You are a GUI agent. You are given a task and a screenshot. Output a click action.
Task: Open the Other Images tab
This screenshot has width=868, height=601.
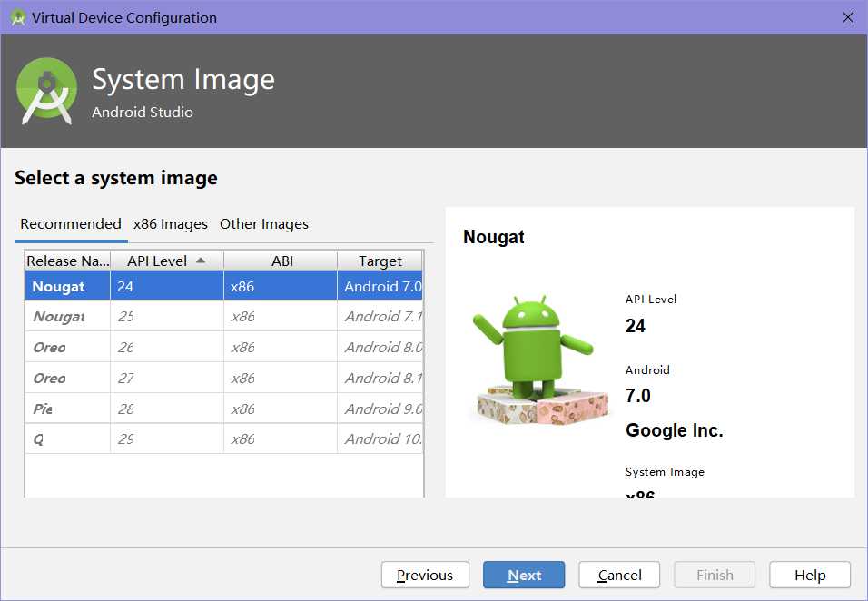click(264, 224)
